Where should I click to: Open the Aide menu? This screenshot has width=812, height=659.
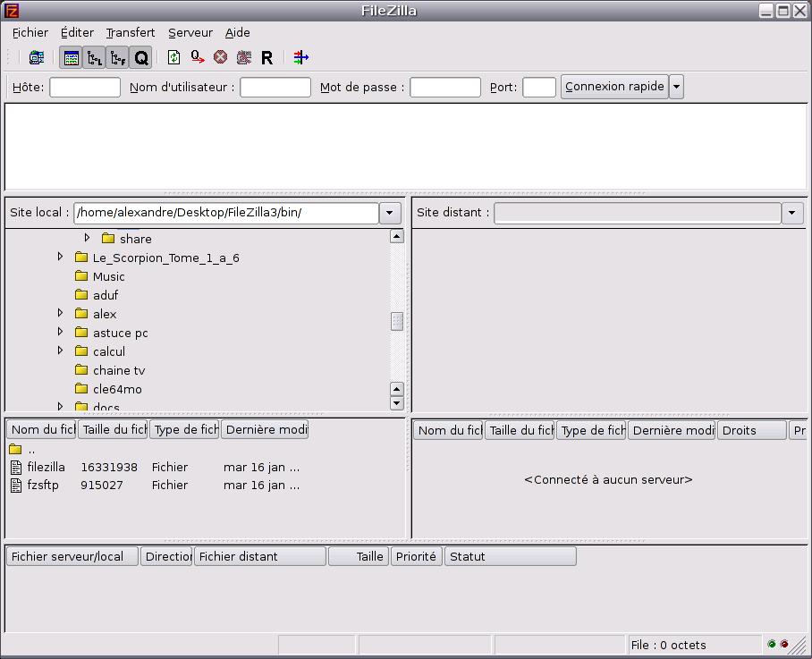[238, 32]
